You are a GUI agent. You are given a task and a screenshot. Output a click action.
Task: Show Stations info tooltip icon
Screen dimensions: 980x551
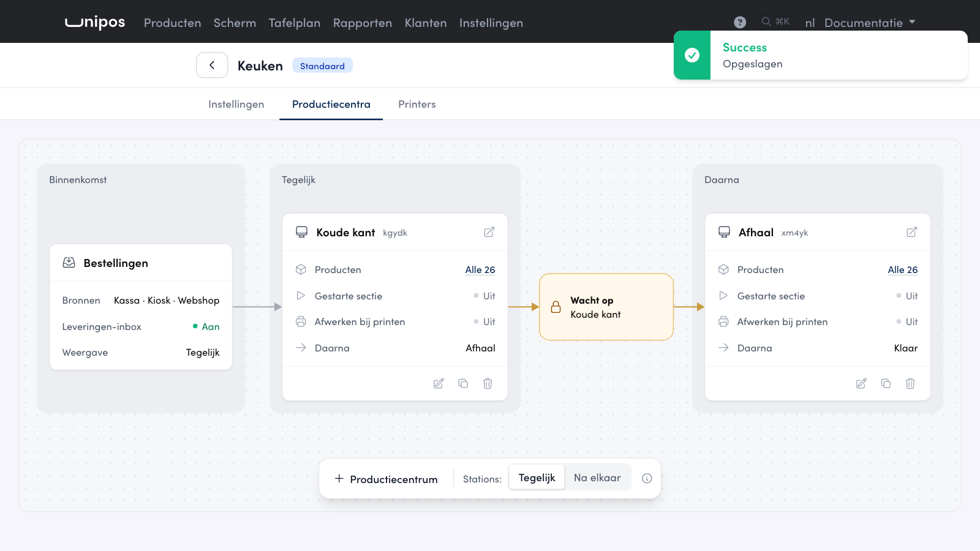[647, 478]
